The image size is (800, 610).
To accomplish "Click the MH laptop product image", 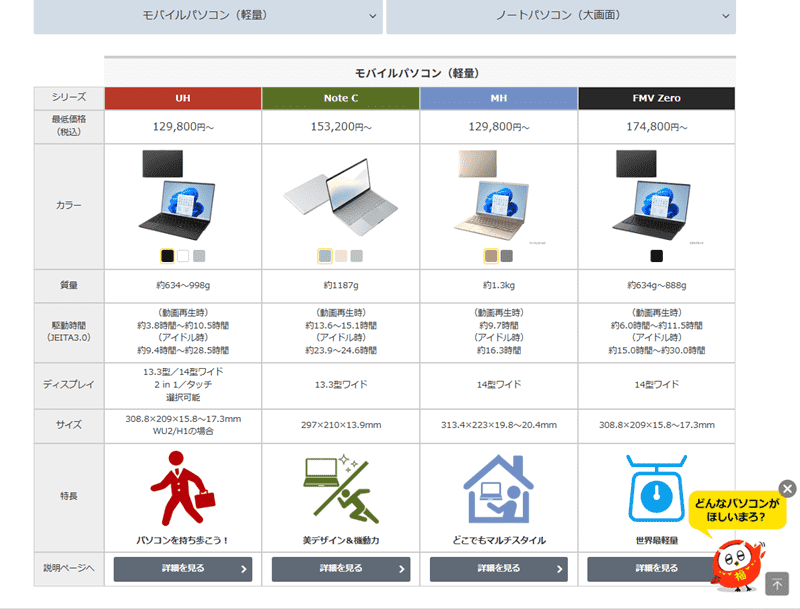I will point(492,195).
